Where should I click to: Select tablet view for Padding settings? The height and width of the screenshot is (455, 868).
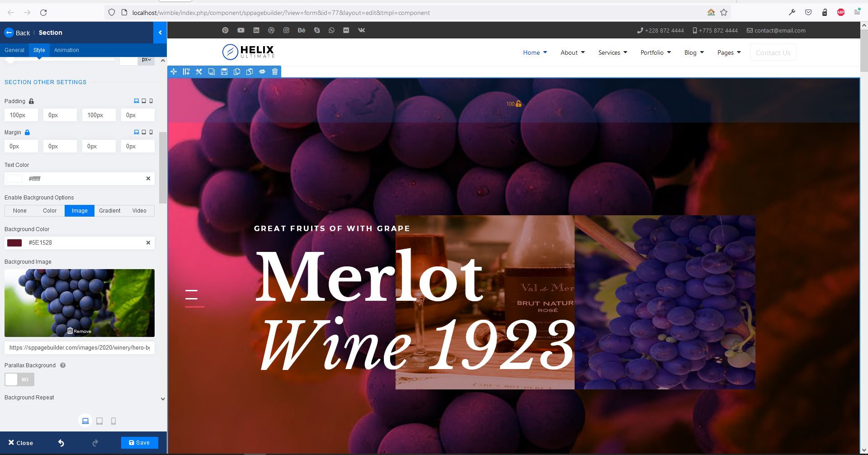(x=144, y=101)
